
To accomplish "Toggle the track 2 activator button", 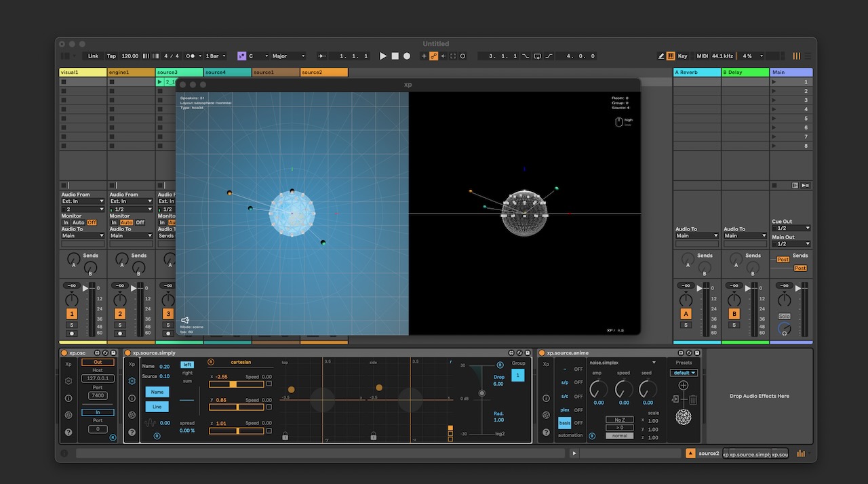I will tap(120, 314).
